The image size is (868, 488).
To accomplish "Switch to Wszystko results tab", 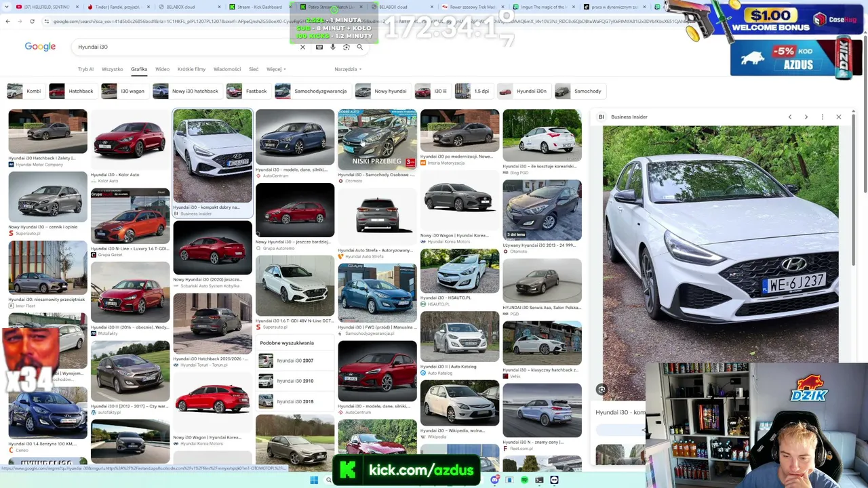I will coord(113,69).
